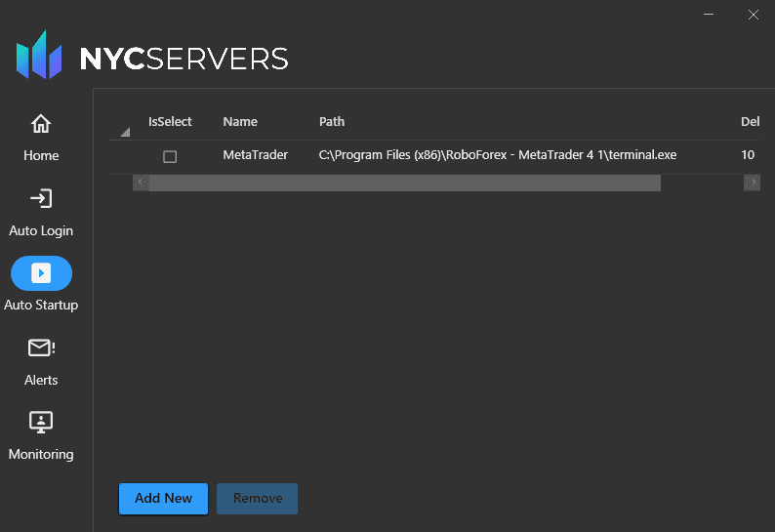Click the horizontal scrollbar thumb
Screen dimensions: 775x532
point(404,183)
